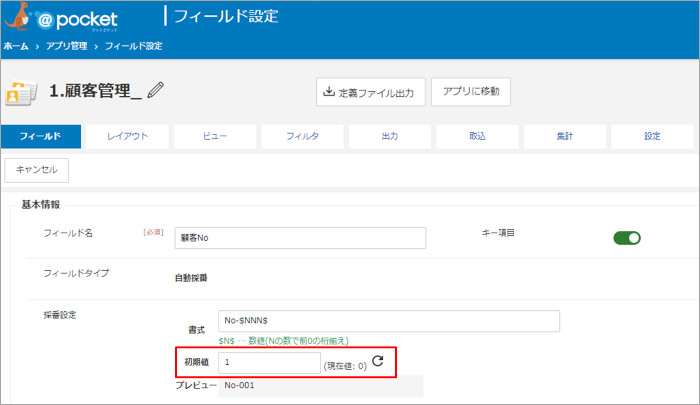This screenshot has width=700, height=405.
Task: Go to ホーム in the breadcrumb
Action: 16,46
